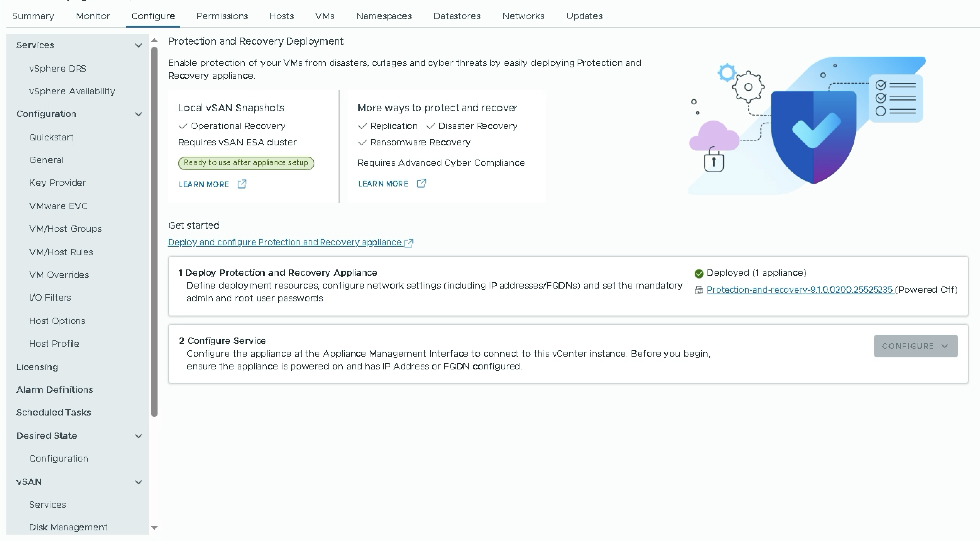The width and height of the screenshot is (980, 541).
Task: Open VM/Host Groups settings
Action: [65, 229]
